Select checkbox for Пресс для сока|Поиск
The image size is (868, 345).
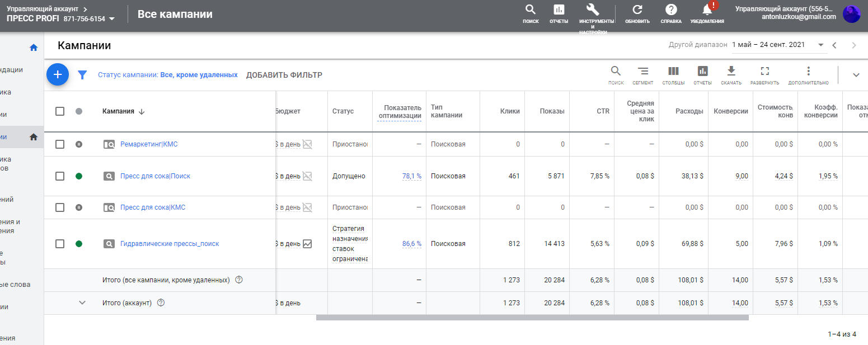coord(60,176)
